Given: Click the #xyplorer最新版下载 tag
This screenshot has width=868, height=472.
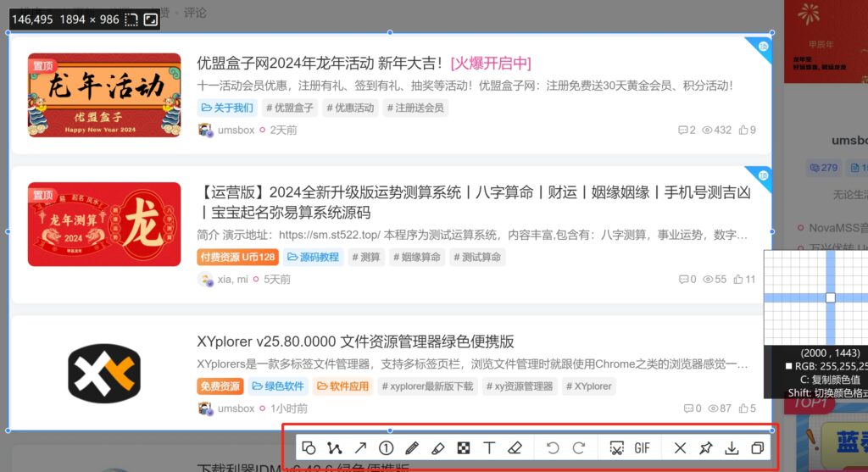Looking at the screenshot, I should pos(427,386).
